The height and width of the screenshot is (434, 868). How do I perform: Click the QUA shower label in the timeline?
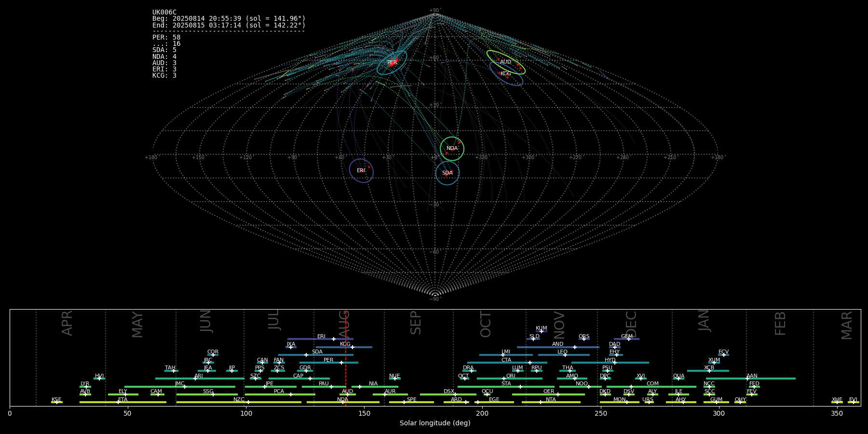coord(678,376)
